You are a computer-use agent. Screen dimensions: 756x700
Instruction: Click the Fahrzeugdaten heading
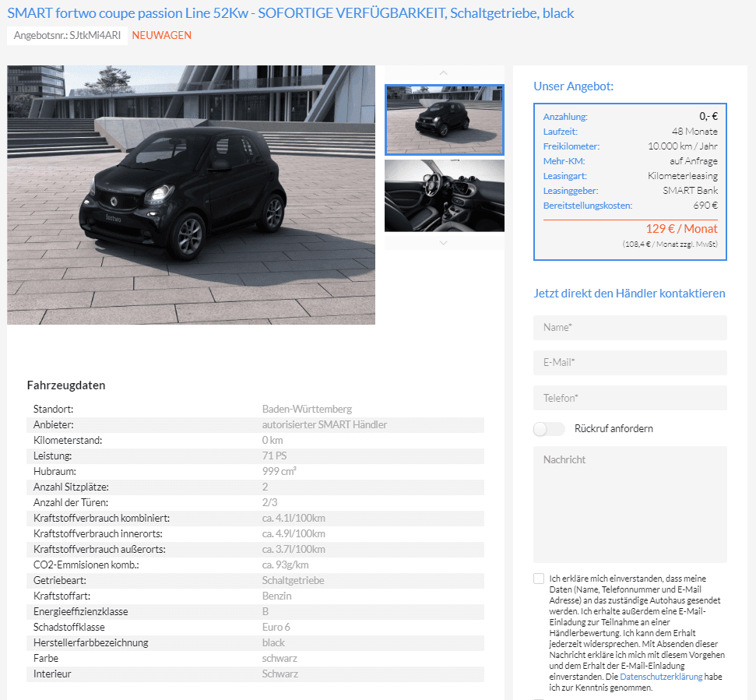point(66,385)
